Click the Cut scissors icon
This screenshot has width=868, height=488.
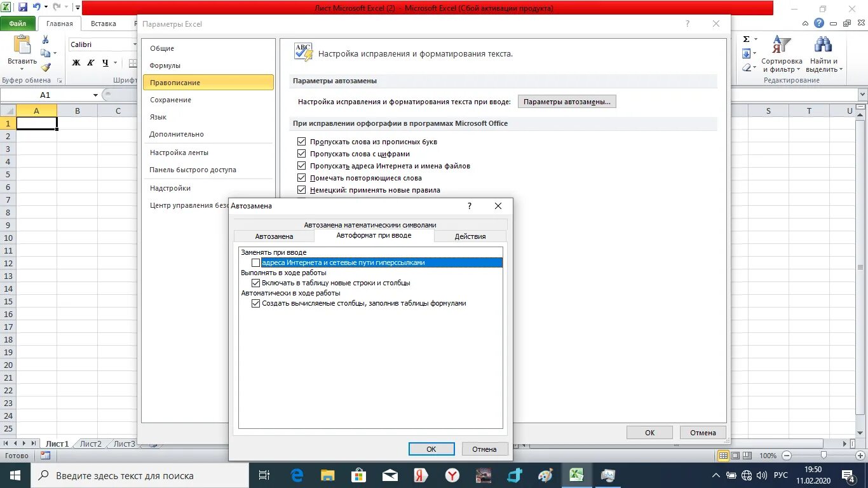45,40
